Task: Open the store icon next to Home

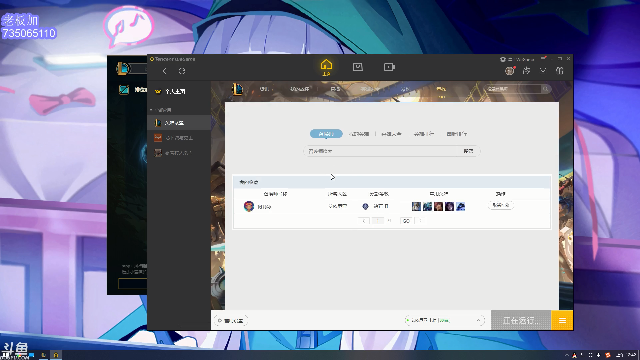Action: click(x=358, y=67)
